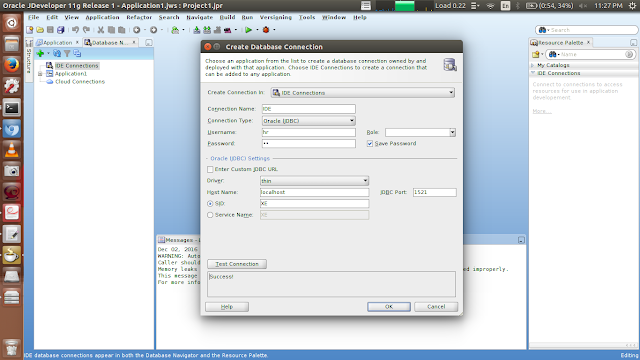Open the Create Connection In dropdown
This screenshot has width=640, height=360.
362,93
